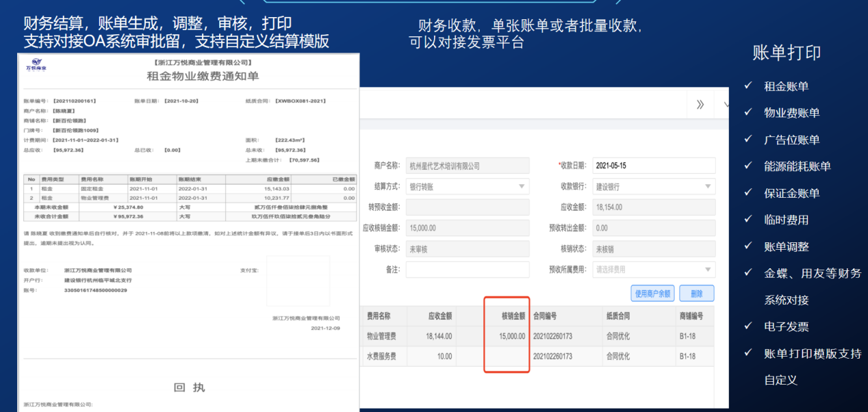Click the ¥25,374.80 本期未收金额 value
The image size is (868, 412).
tap(130, 206)
